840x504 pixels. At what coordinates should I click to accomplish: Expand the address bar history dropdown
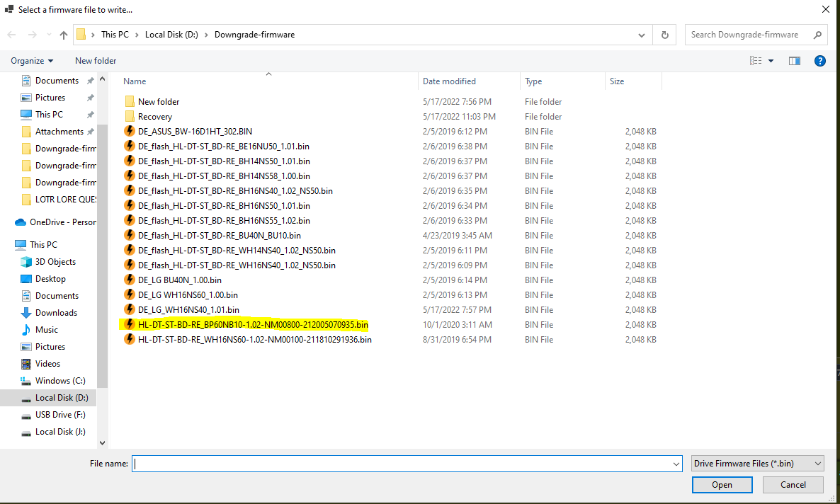click(x=641, y=35)
